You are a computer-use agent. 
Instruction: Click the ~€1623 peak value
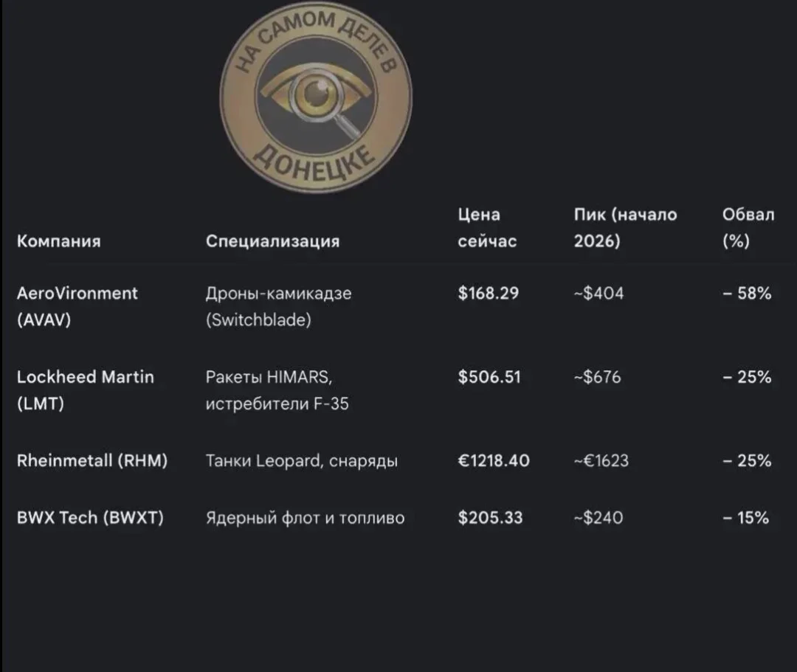coord(601,461)
